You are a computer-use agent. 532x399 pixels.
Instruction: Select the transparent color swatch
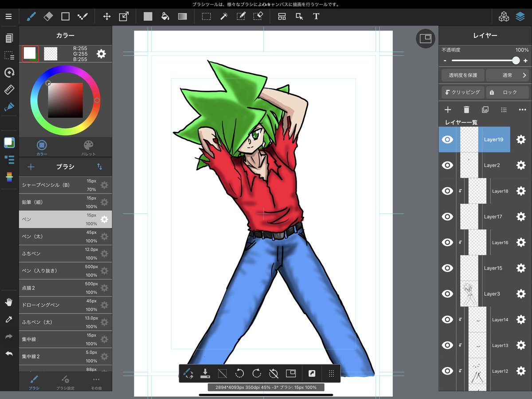tap(51, 53)
